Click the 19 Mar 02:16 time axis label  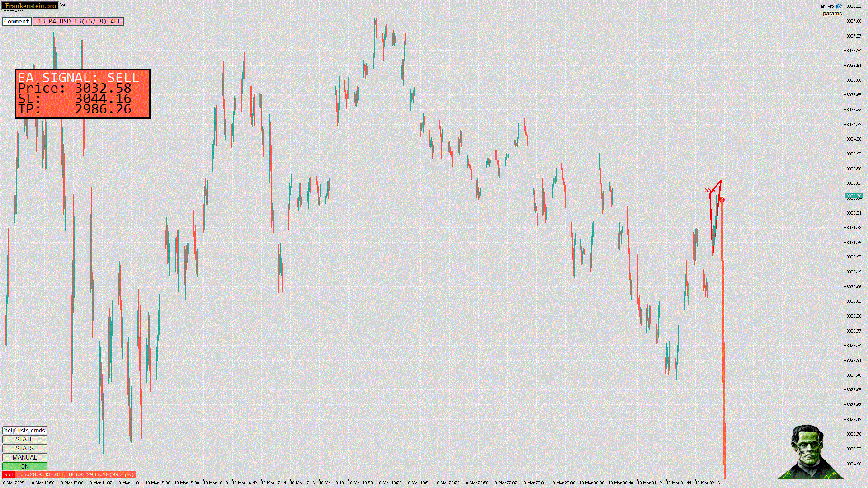pos(707,483)
